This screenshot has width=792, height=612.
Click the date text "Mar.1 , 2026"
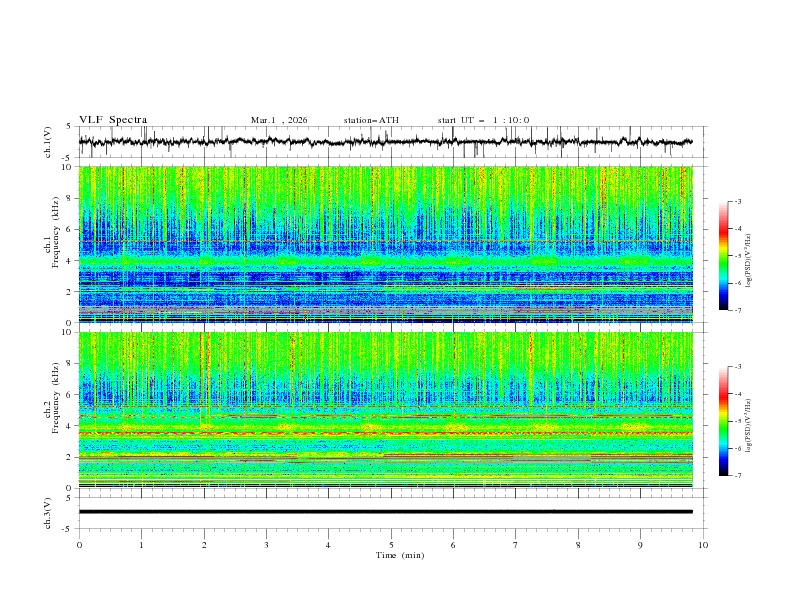279,120
